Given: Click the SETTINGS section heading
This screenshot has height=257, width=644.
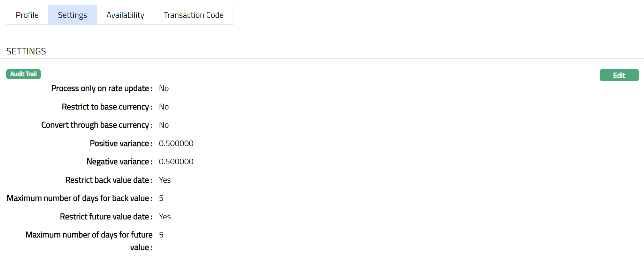Looking at the screenshot, I should 26,51.
